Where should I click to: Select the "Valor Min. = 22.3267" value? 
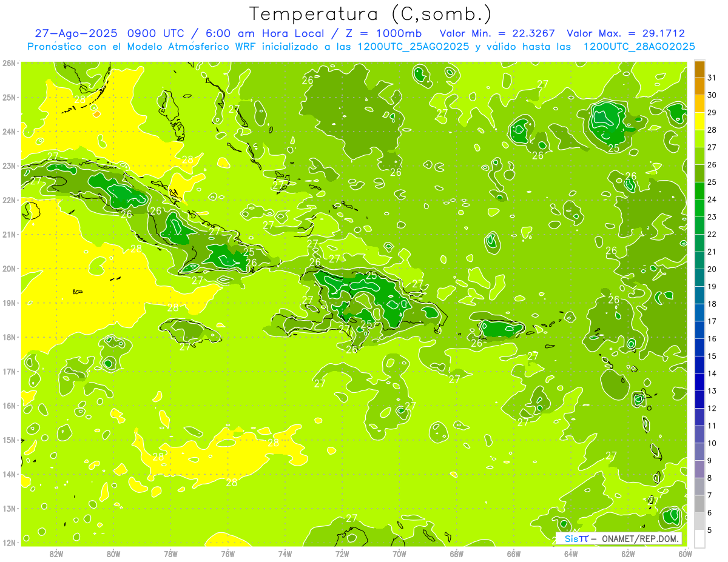pos(497,33)
